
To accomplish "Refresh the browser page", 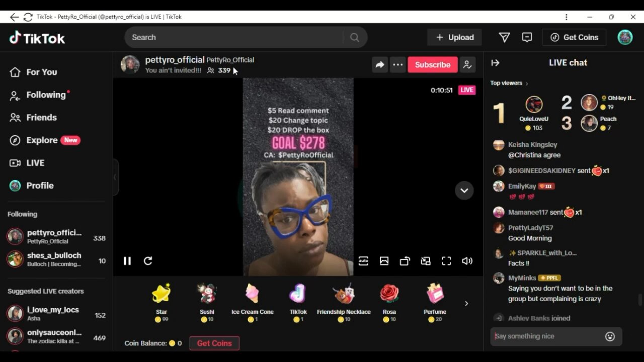I will (28, 17).
